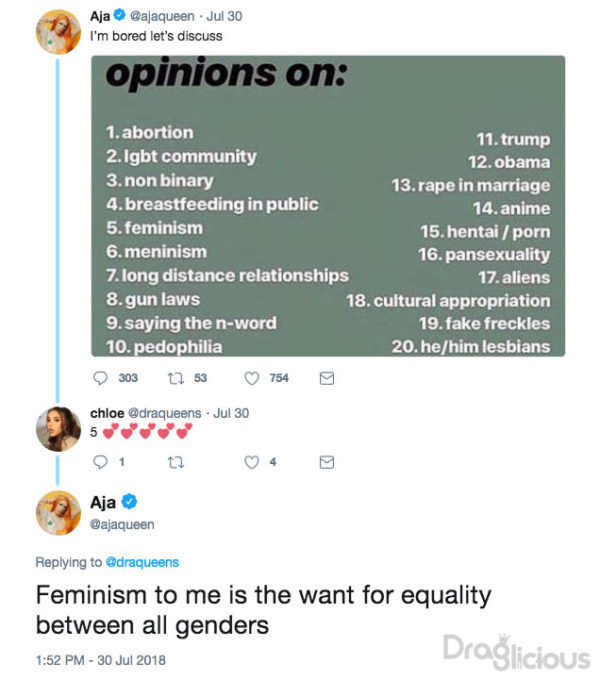This screenshot has width=600, height=680.
Task: Send Aja's tweet via direct message
Action: [325, 379]
